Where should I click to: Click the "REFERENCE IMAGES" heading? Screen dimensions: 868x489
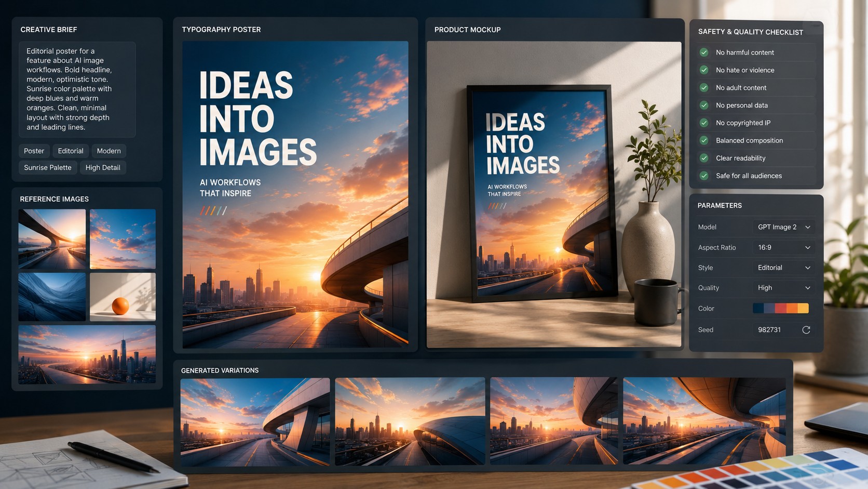pos(55,199)
